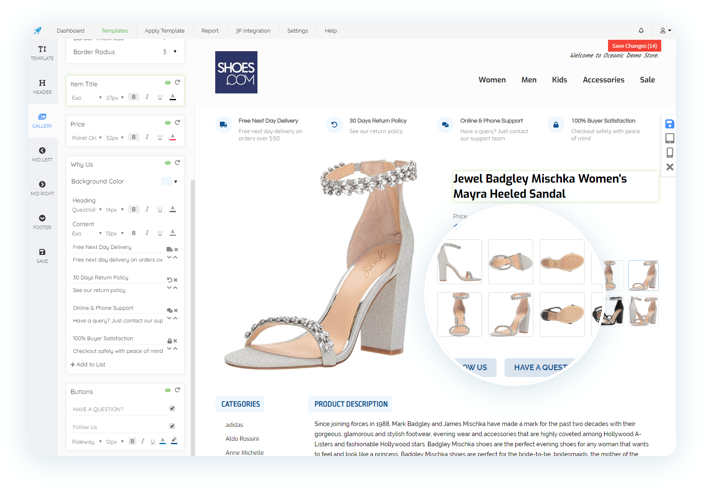
Task: Open Price font Poiret One dropdown
Action: [x=87, y=137]
